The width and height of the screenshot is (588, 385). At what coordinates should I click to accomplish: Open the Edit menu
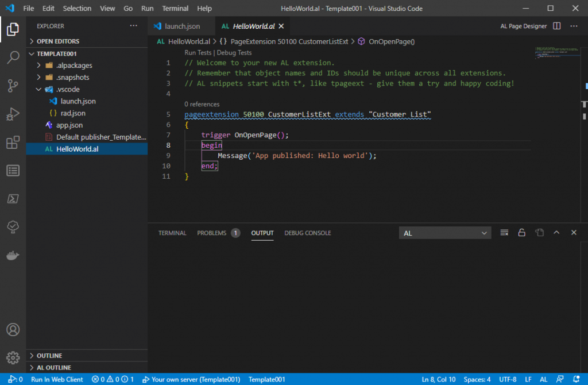(x=48, y=8)
